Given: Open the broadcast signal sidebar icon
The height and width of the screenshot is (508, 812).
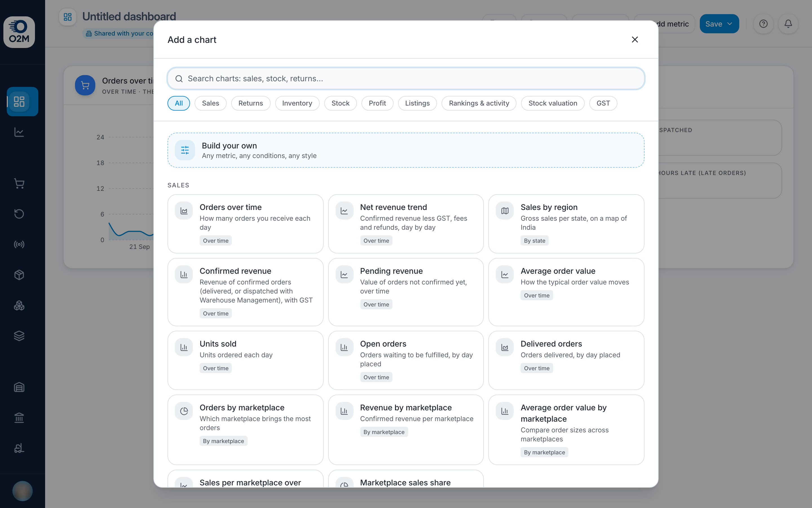Looking at the screenshot, I should tap(19, 244).
